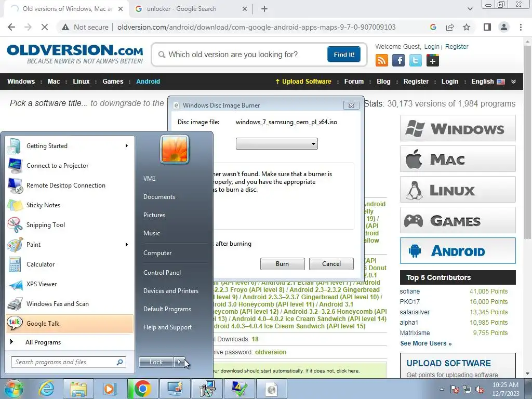
Task: Stop loading the page
Action: click(45, 27)
